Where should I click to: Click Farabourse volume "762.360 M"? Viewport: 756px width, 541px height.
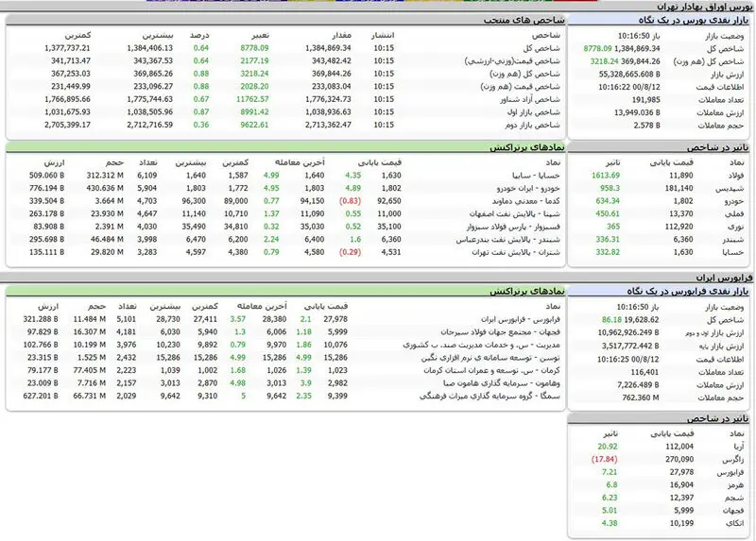click(x=641, y=397)
